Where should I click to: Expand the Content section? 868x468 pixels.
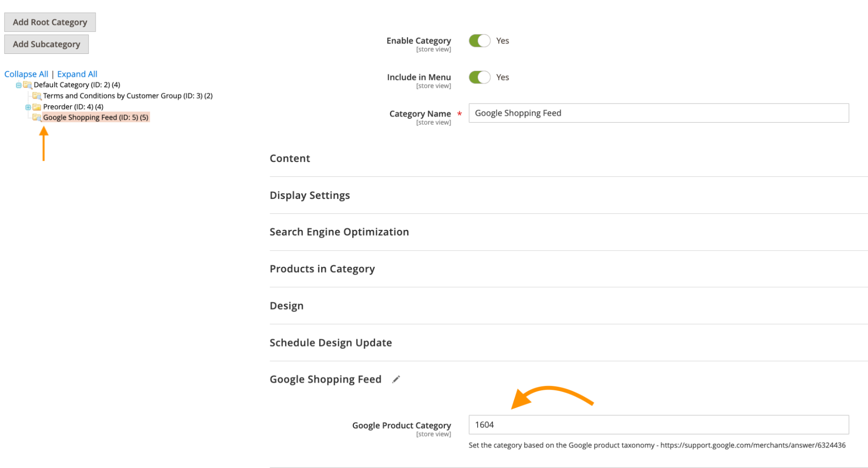click(x=290, y=159)
